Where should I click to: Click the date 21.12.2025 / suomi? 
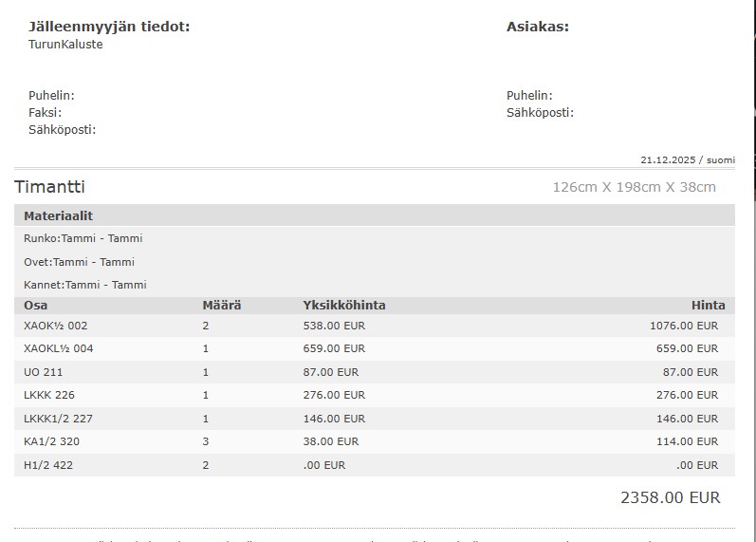tap(687, 159)
